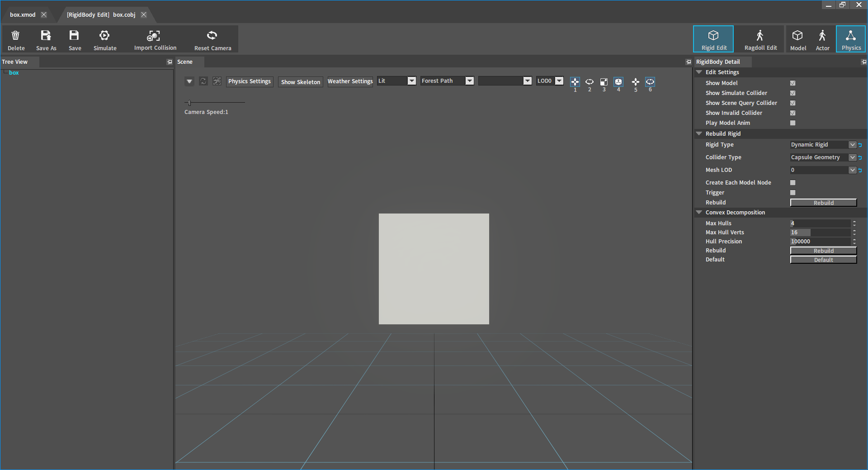
Task: Click Rebuild under Rebuild Rigid
Action: pyautogui.click(x=823, y=203)
